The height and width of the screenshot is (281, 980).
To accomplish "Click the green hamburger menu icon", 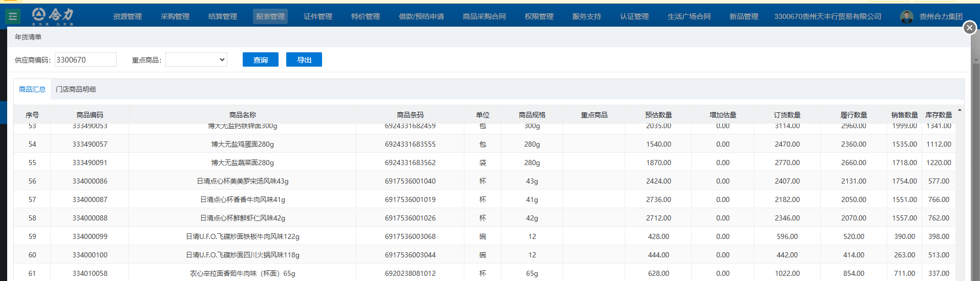I will (13, 16).
